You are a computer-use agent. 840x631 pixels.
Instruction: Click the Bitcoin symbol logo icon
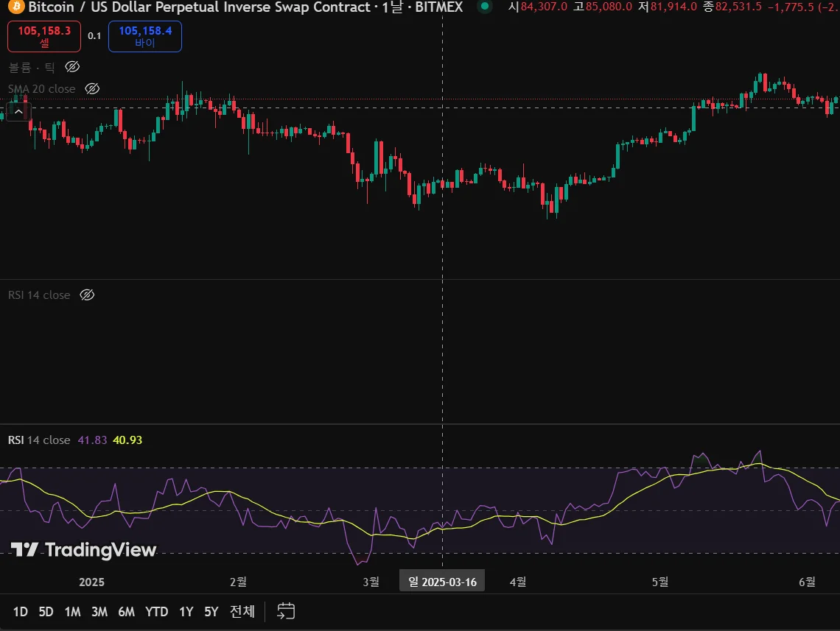15,6
